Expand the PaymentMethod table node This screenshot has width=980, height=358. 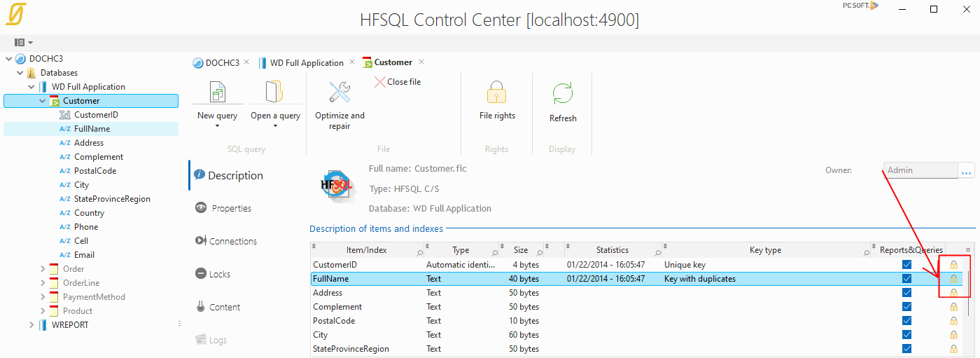coord(43,297)
